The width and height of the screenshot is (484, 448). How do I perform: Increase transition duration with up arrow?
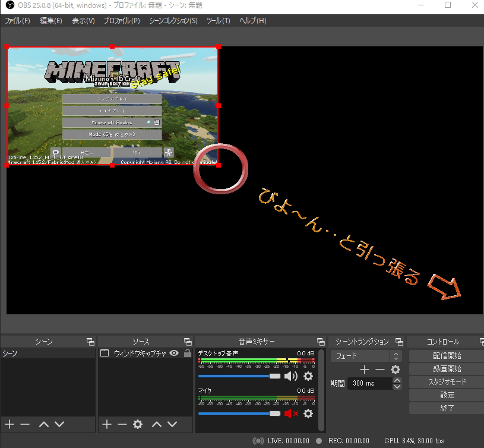tap(397, 380)
